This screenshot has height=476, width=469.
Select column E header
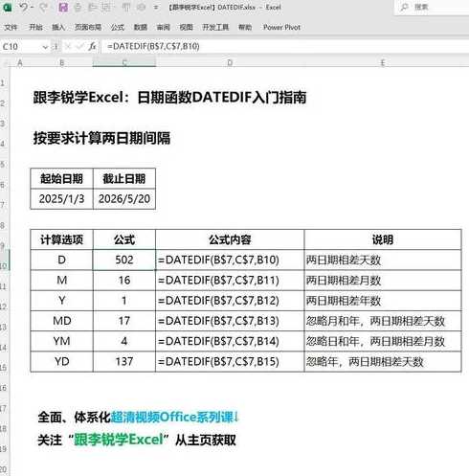pyautogui.click(x=383, y=63)
